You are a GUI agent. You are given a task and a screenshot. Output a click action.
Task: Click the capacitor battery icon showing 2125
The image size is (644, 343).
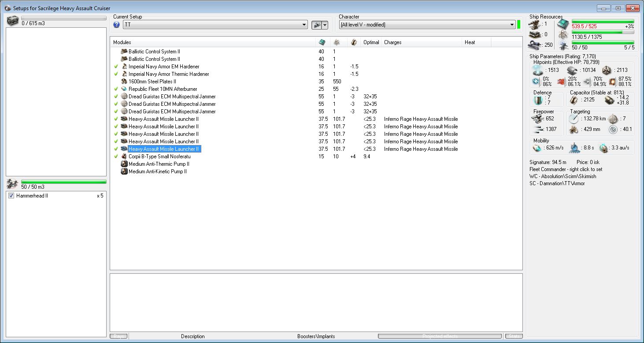click(x=574, y=100)
